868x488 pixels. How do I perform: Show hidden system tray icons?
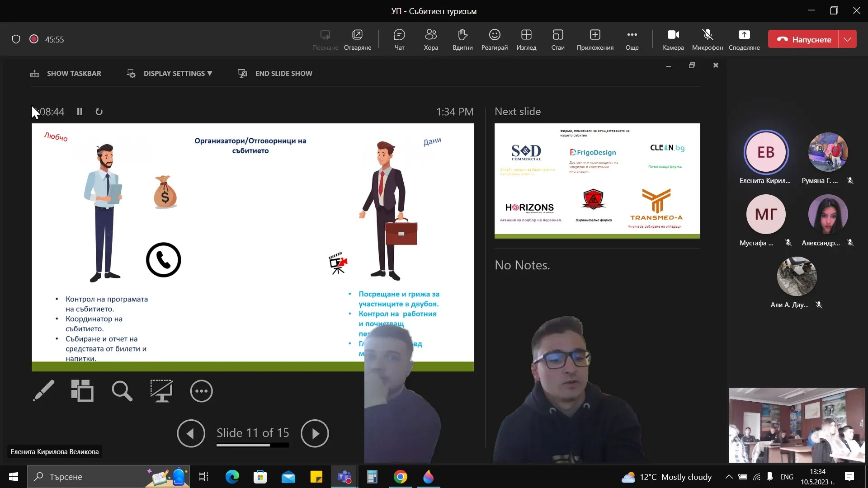pos(729,477)
